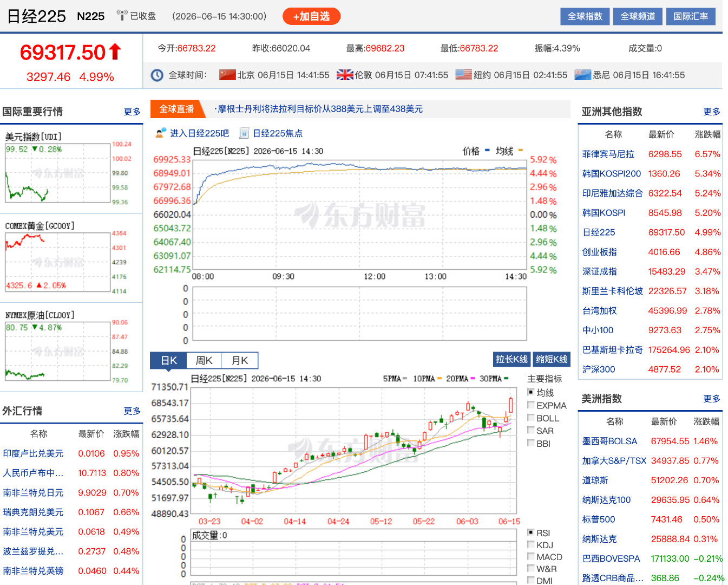This screenshot has height=585, width=728.
Task: Select the SAR indicator option
Action: pyautogui.click(x=531, y=430)
